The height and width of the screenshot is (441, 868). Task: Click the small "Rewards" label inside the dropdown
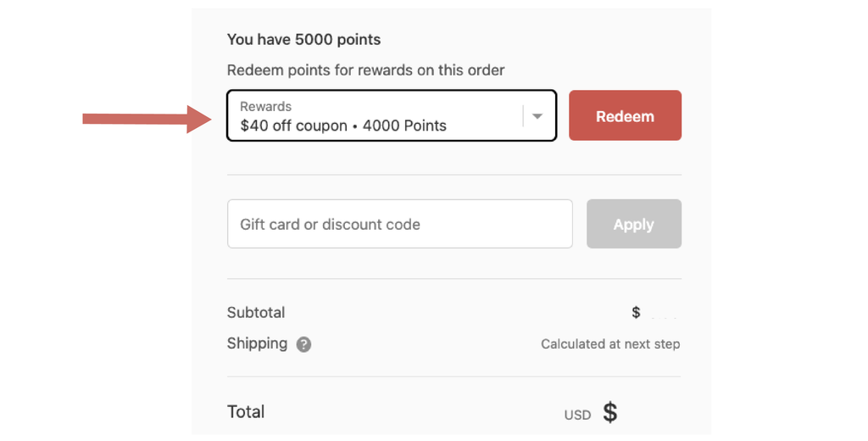click(x=265, y=107)
